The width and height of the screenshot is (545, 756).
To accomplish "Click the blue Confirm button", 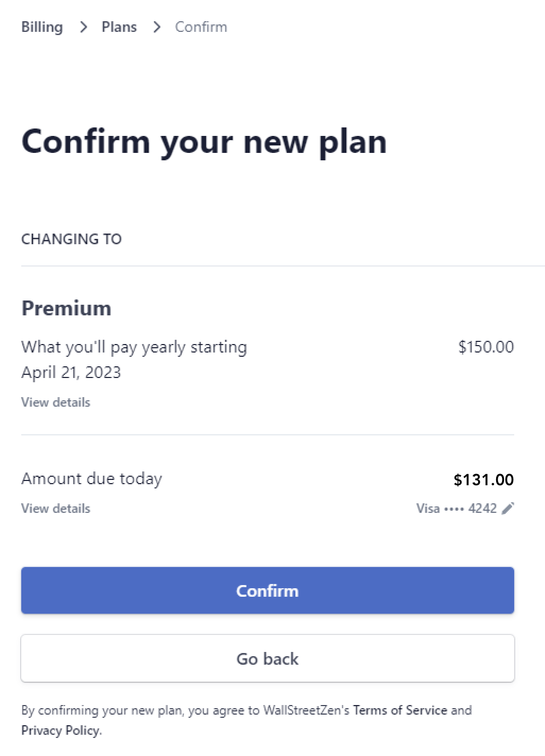I will click(268, 590).
